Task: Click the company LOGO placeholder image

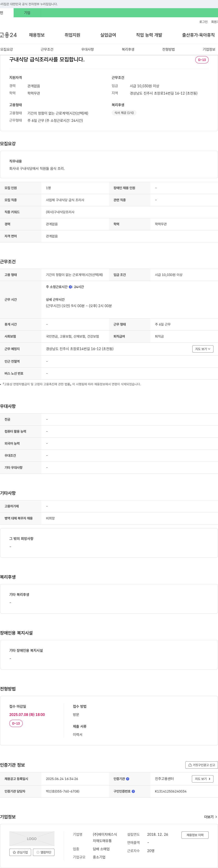Action: click(32, 839)
